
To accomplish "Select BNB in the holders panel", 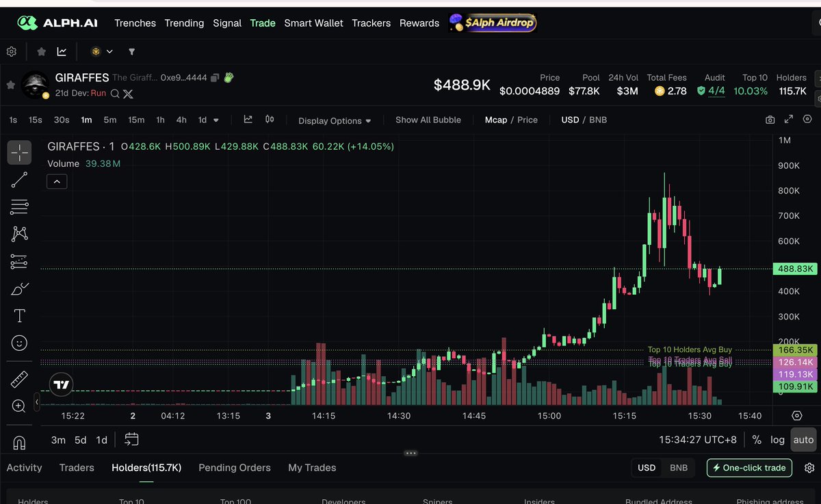I will click(x=679, y=468).
